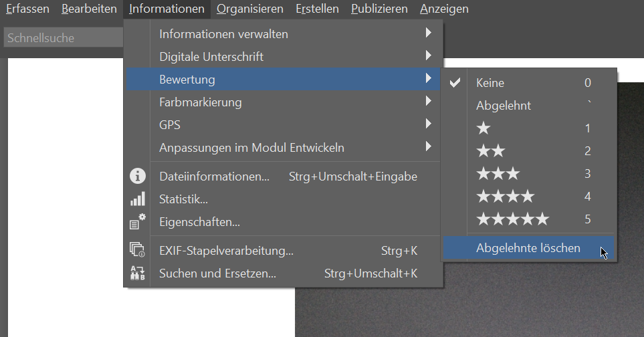Screen dimensions: 644x337
Task: Open the Erstellen menu
Action: pyautogui.click(x=317, y=9)
